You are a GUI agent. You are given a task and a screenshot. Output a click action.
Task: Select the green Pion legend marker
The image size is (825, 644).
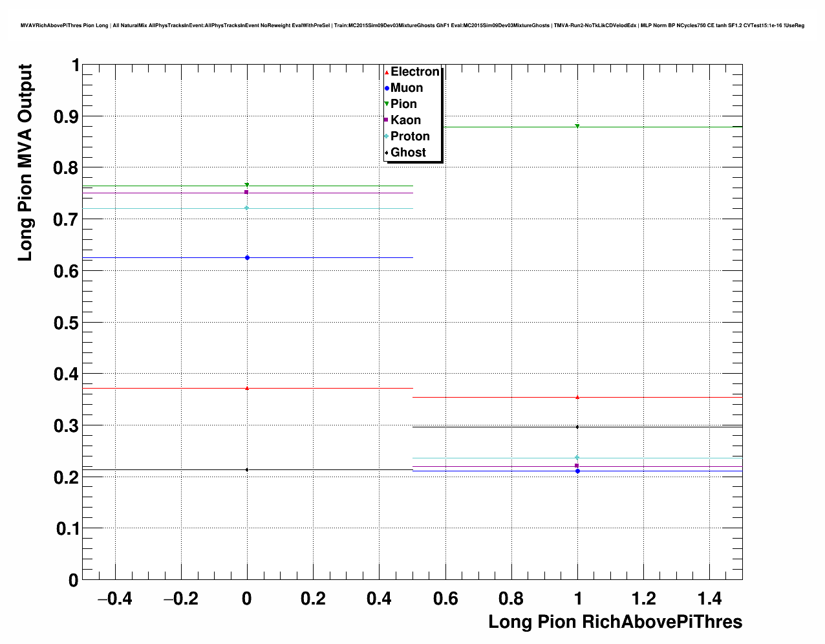(387, 104)
